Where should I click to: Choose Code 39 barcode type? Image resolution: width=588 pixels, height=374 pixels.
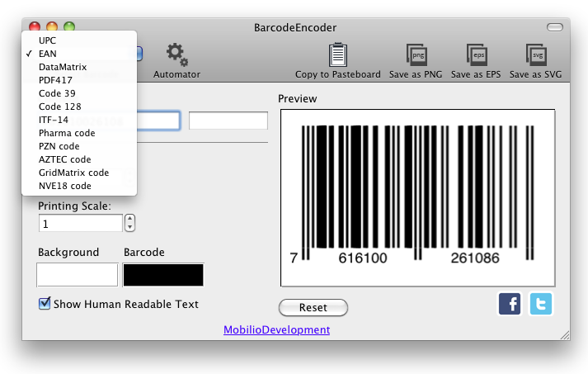(79, 93)
